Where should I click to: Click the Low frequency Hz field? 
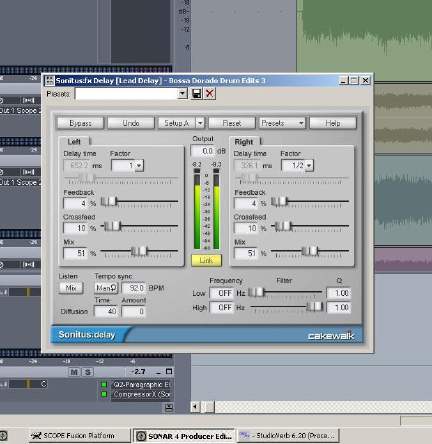(221, 293)
